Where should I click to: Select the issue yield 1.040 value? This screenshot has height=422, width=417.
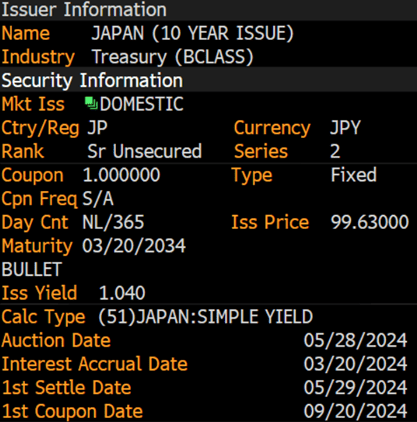click(x=122, y=293)
